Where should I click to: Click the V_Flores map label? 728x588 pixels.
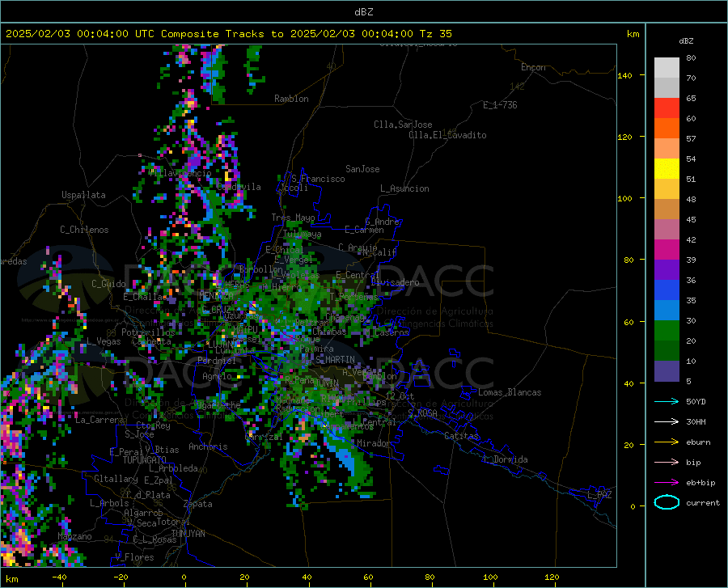[134, 557]
